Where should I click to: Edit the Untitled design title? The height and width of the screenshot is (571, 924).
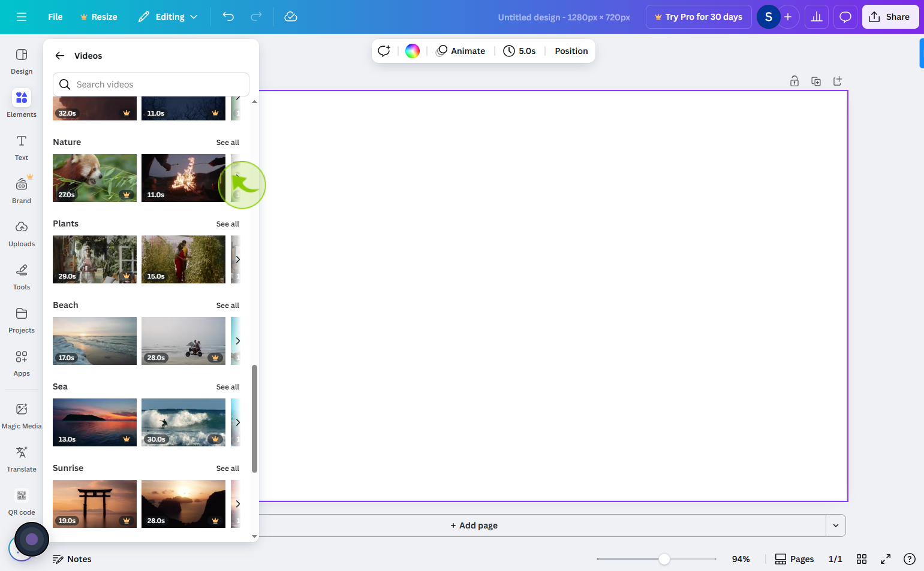[x=564, y=17]
